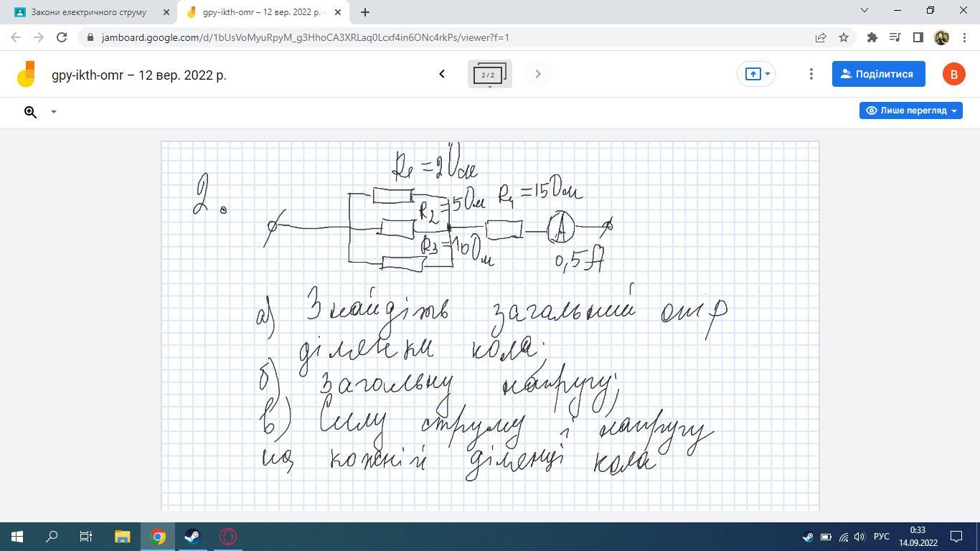The width and height of the screenshot is (980, 551).
Task: Click the Jamboard logo icon
Action: pyautogui.click(x=27, y=74)
